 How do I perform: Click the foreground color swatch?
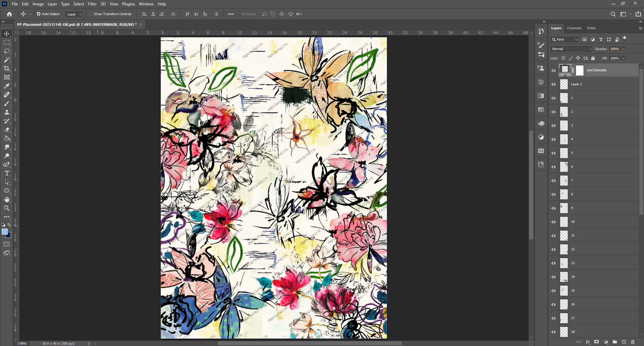[x=5, y=232]
